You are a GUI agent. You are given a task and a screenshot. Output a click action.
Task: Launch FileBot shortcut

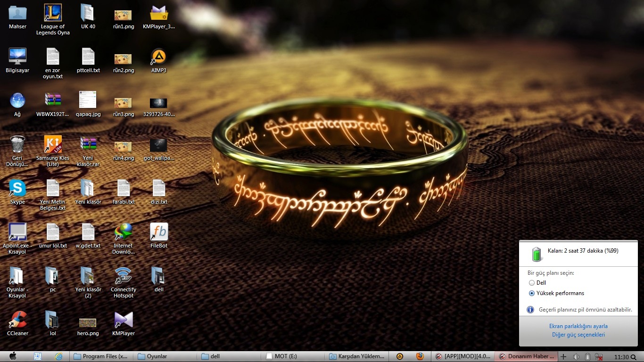tap(159, 236)
